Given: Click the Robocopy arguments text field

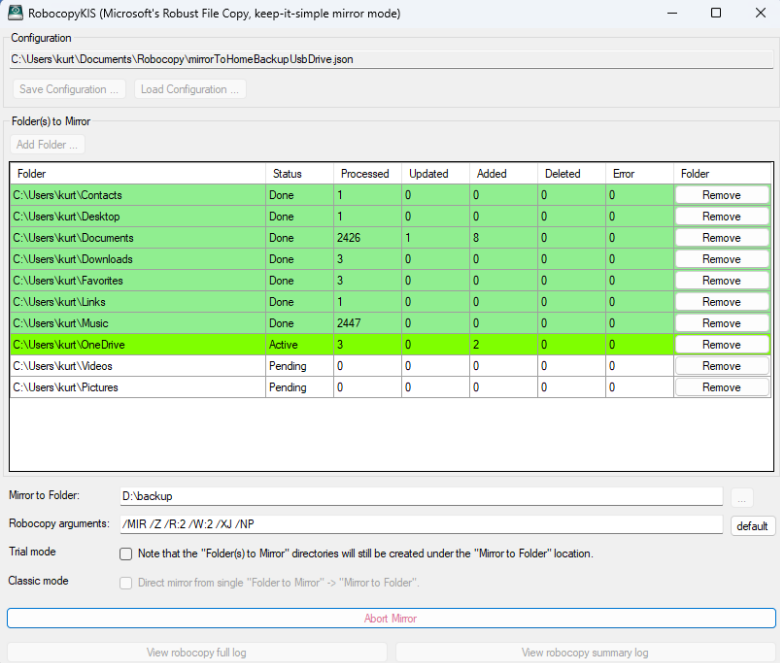Looking at the screenshot, I should [420, 525].
